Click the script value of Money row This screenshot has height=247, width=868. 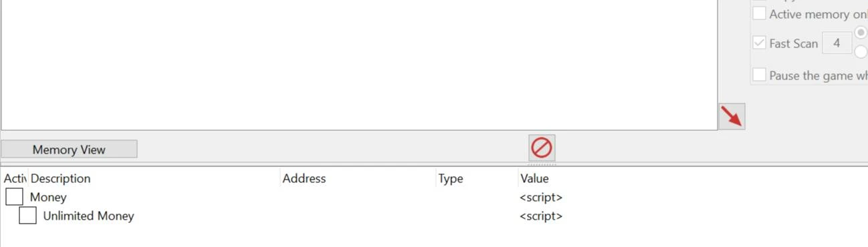[541, 197]
